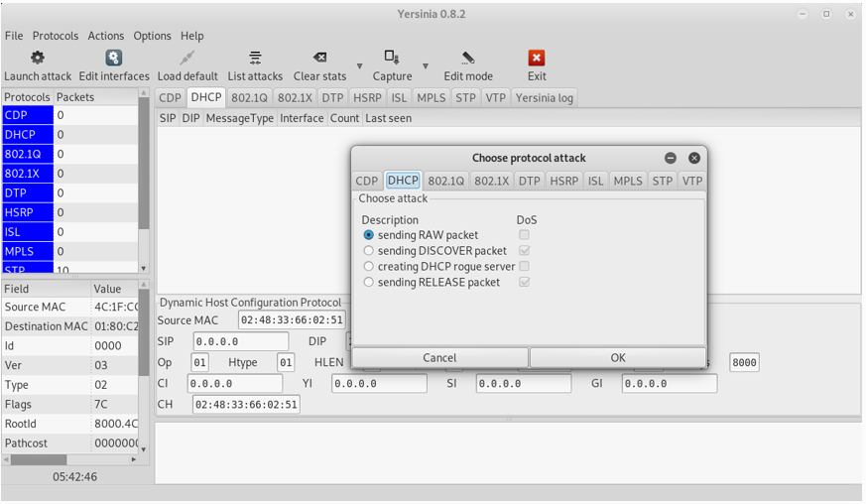Select HSRP row in Protocols list
866x504 pixels.
coord(69,212)
